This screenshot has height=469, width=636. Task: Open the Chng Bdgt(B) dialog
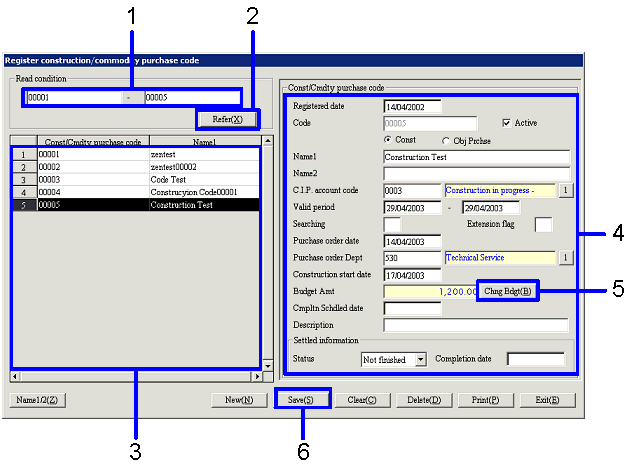[x=507, y=291]
